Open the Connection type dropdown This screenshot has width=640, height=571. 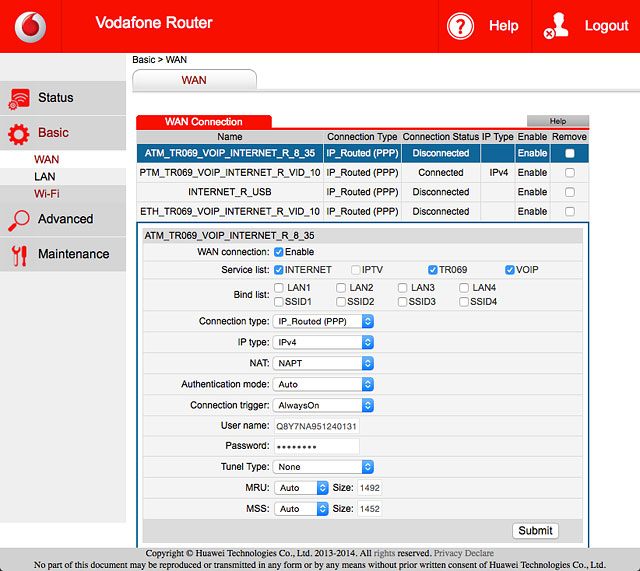323,322
